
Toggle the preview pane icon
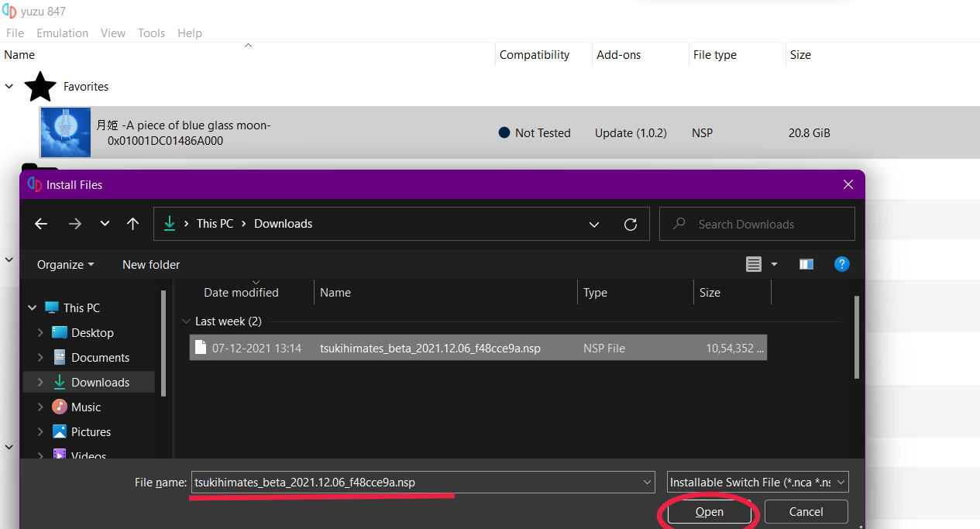806,265
